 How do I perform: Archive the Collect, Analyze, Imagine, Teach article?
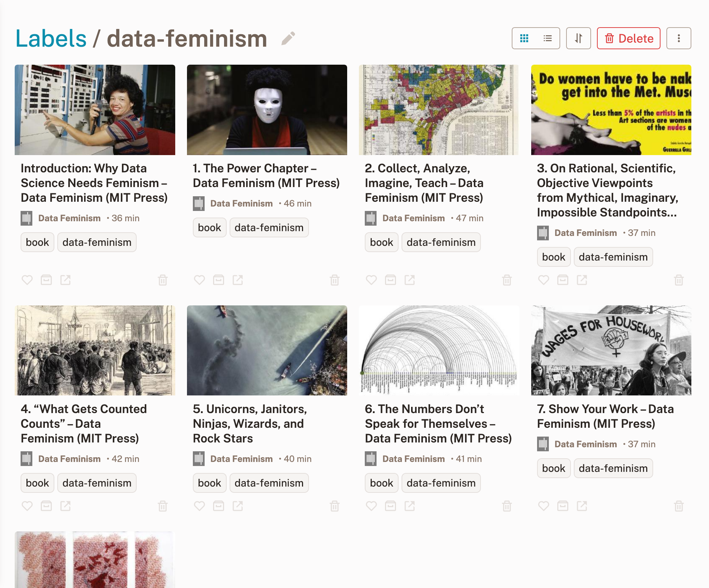pyautogui.click(x=391, y=280)
